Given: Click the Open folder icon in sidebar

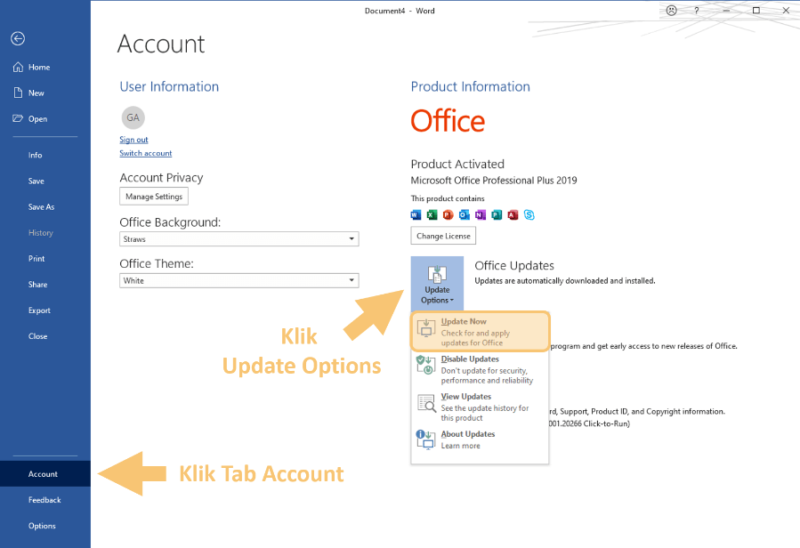Looking at the screenshot, I should pos(18,118).
